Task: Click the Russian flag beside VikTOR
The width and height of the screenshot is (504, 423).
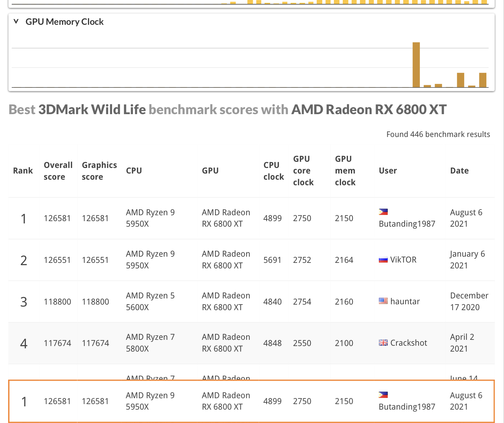Action: coord(383,260)
